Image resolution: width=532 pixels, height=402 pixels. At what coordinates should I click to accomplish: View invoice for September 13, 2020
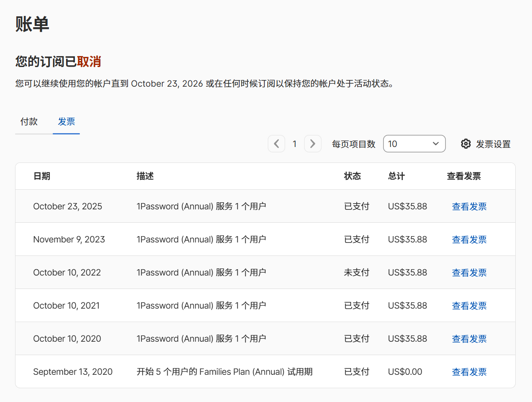tap(469, 372)
